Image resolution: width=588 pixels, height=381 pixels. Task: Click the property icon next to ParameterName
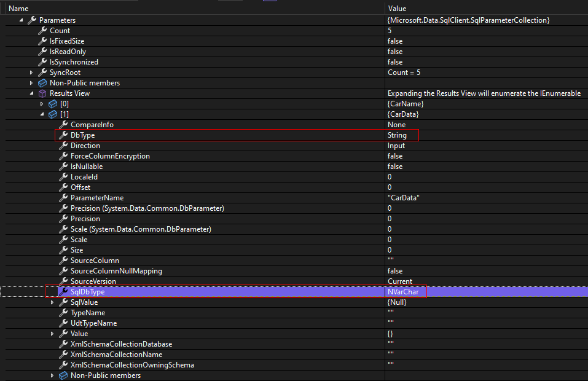pos(63,197)
